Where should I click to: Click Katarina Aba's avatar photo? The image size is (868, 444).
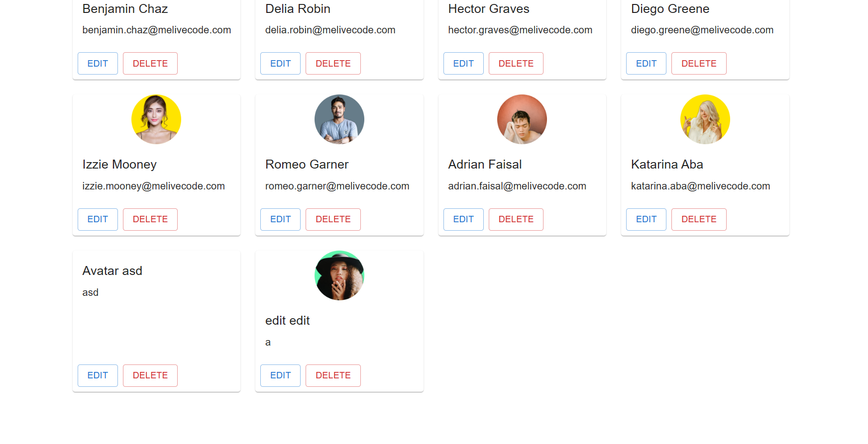705,119
